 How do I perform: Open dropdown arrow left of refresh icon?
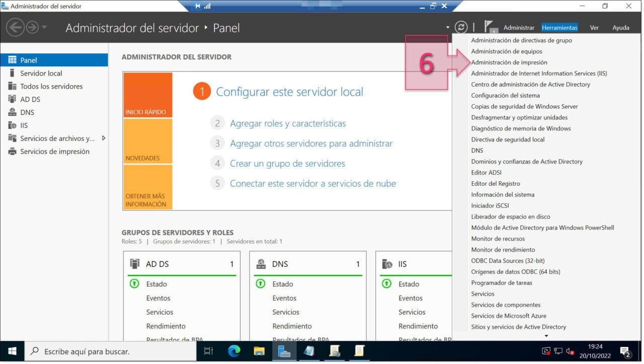pos(447,28)
